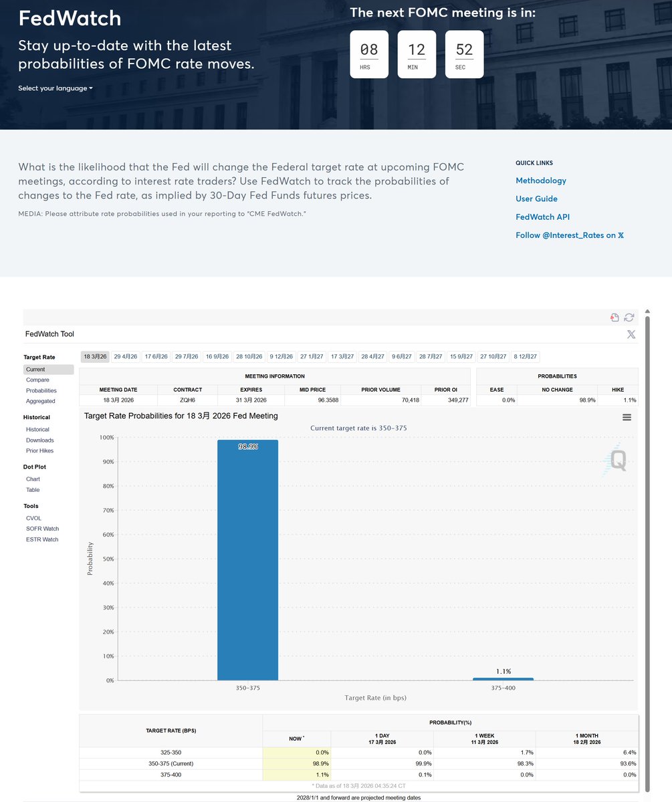Open the ESTR Watch tool
The height and width of the screenshot is (802, 672).
click(42, 539)
